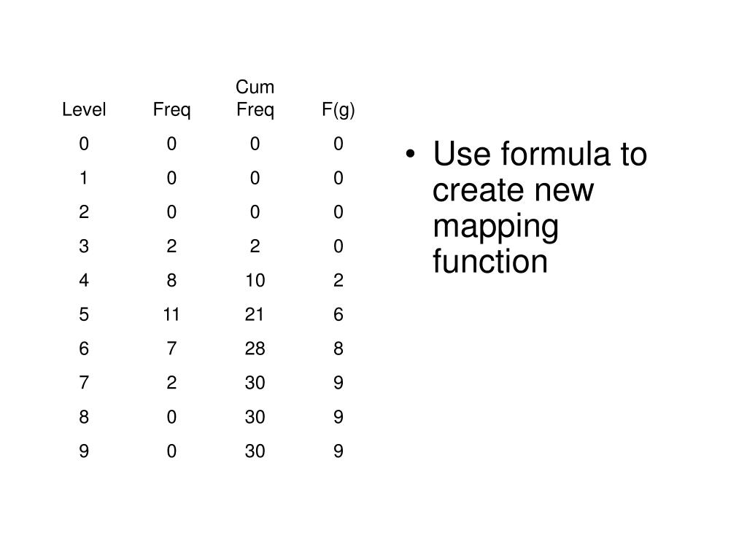The width and height of the screenshot is (747, 560).
Task: Select the Freq column header
Action: click(171, 110)
